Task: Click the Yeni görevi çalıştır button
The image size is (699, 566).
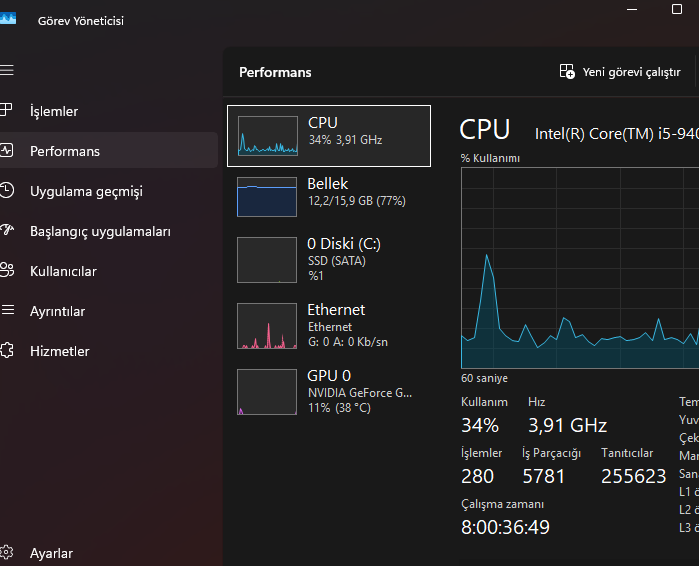Action: [620, 72]
